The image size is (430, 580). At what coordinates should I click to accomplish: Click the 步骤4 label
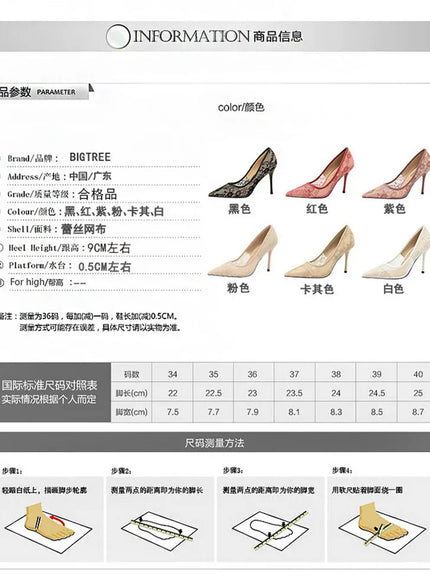click(x=342, y=471)
